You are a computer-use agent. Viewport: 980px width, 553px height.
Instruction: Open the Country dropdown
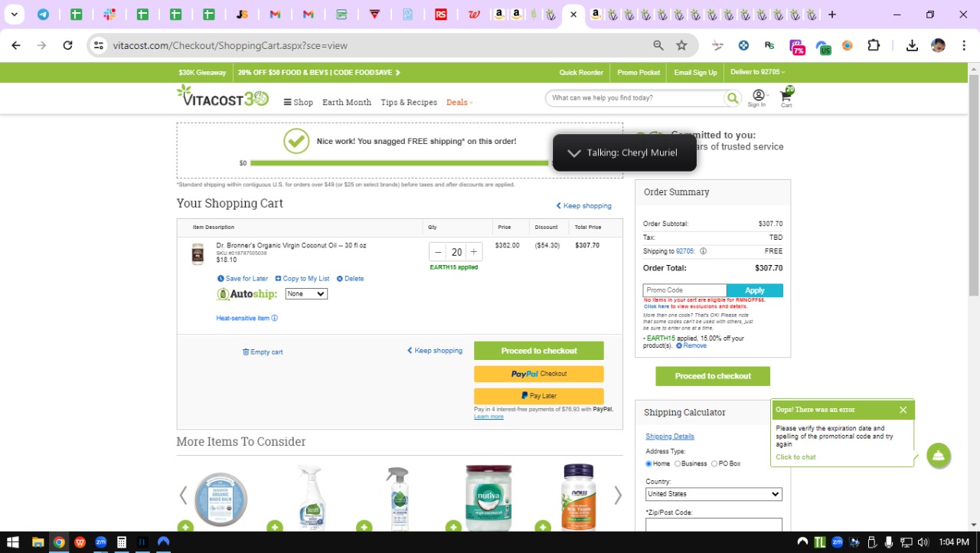tap(714, 494)
